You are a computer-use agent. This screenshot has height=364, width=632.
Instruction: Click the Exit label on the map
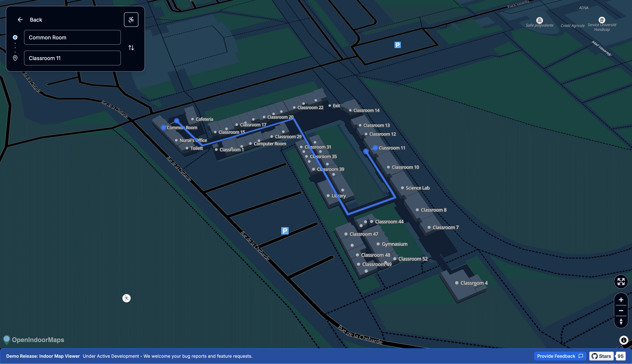click(336, 106)
